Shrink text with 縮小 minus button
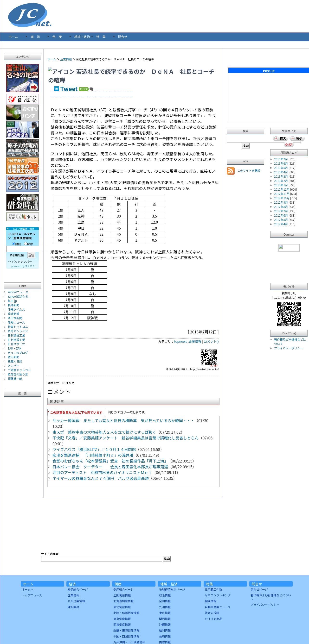This screenshot has width=309, height=644. point(296,138)
